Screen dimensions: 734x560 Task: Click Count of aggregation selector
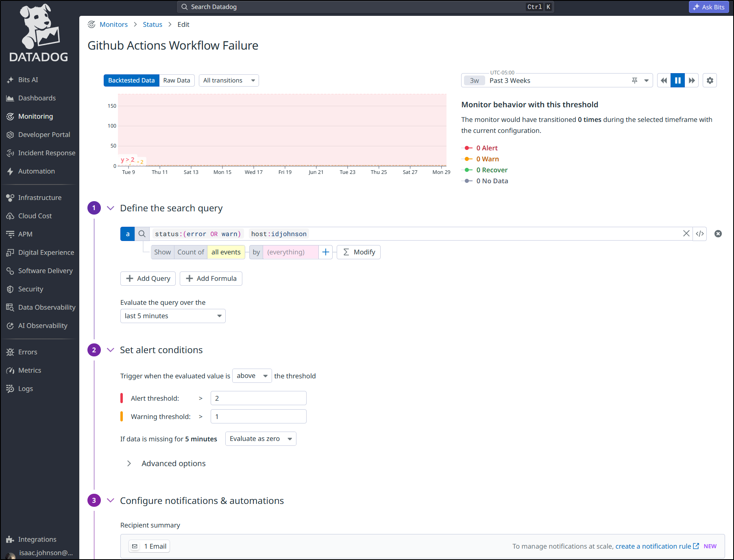coord(191,252)
